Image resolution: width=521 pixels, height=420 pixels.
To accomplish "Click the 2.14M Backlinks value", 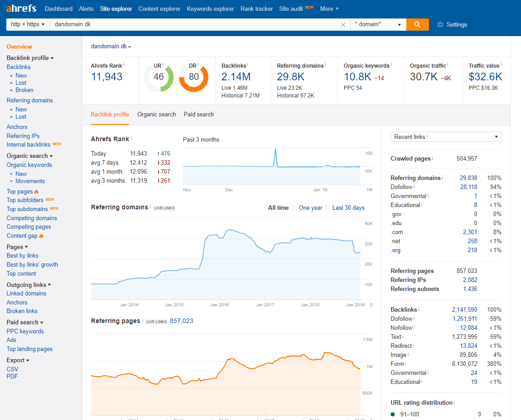I will [236, 77].
